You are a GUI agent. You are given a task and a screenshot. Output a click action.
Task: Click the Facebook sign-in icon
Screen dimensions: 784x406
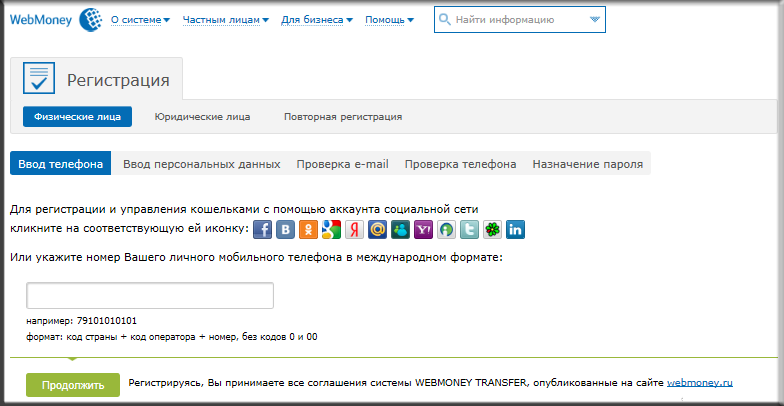tap(262, 230)
